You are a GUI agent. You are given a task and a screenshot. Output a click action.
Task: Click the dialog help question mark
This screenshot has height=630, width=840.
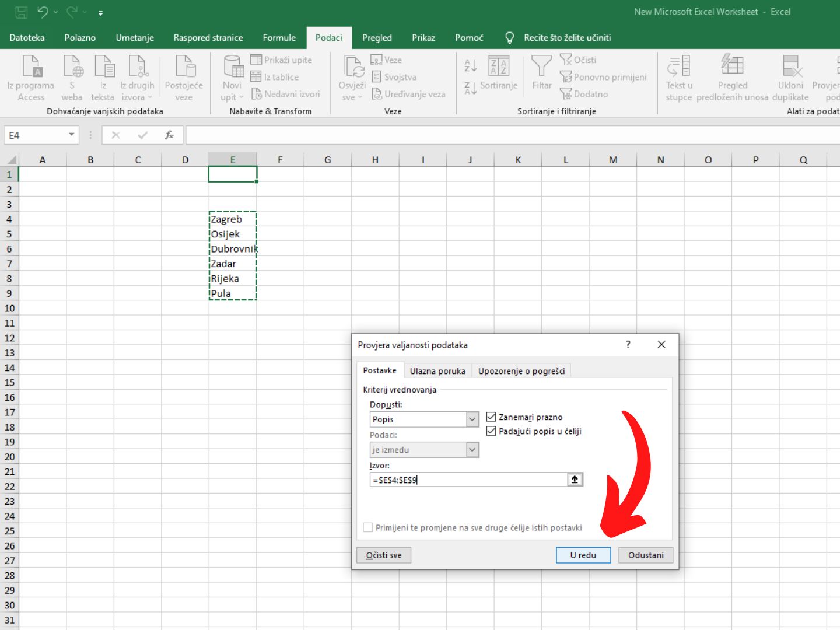[628, 345]
